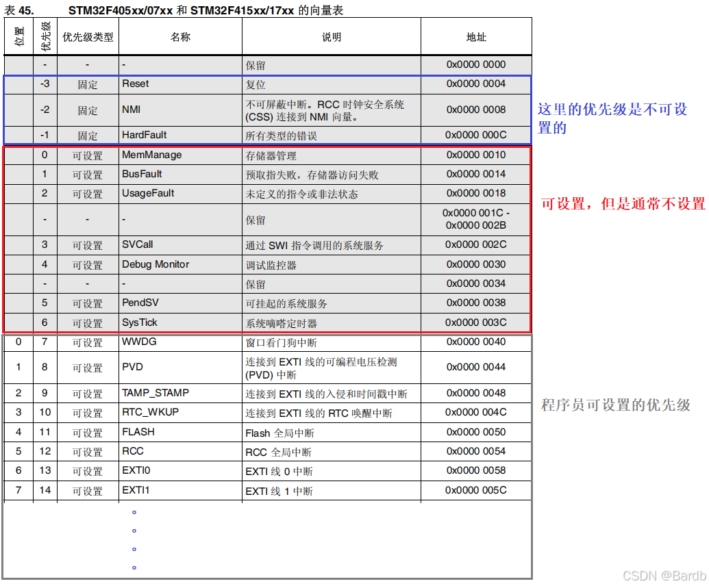Click the NMI name cell
The image size is (709, 588).
tap(180, 110)
